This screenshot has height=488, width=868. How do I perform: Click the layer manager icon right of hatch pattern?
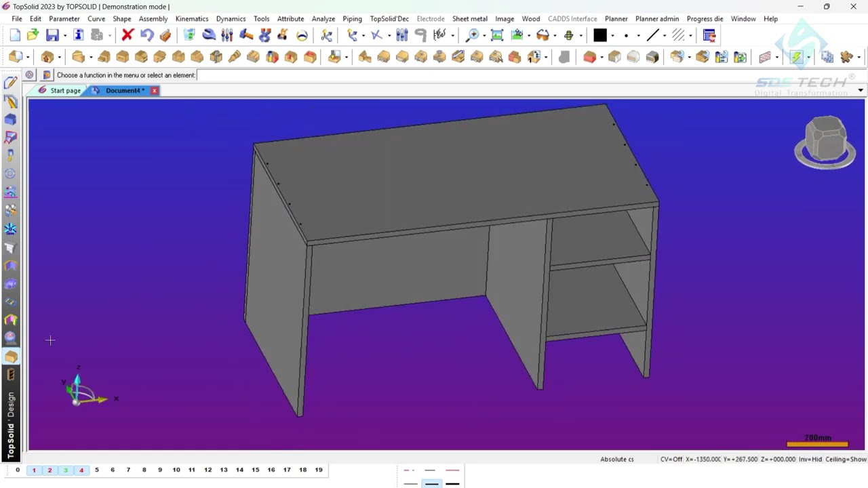709,35
